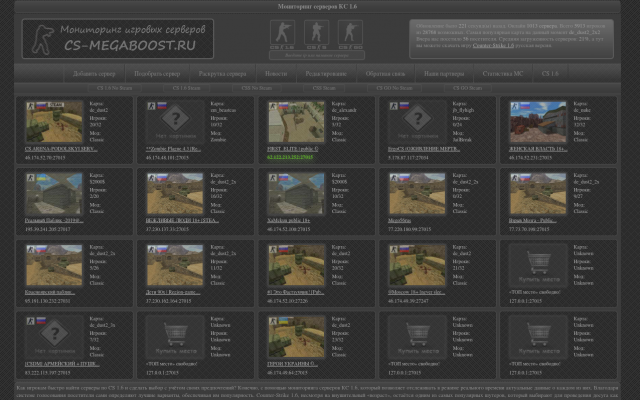This screenshot has height=400, width=640.
Task: Click the Russian flag on Дети 90х card
Action: [162, 249]
